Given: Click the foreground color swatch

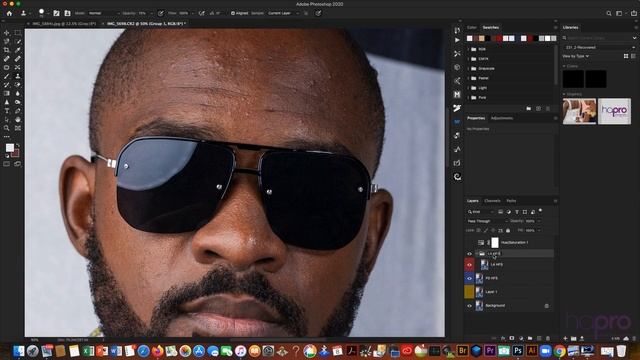Looking at the screenshot, I should 9,148.
